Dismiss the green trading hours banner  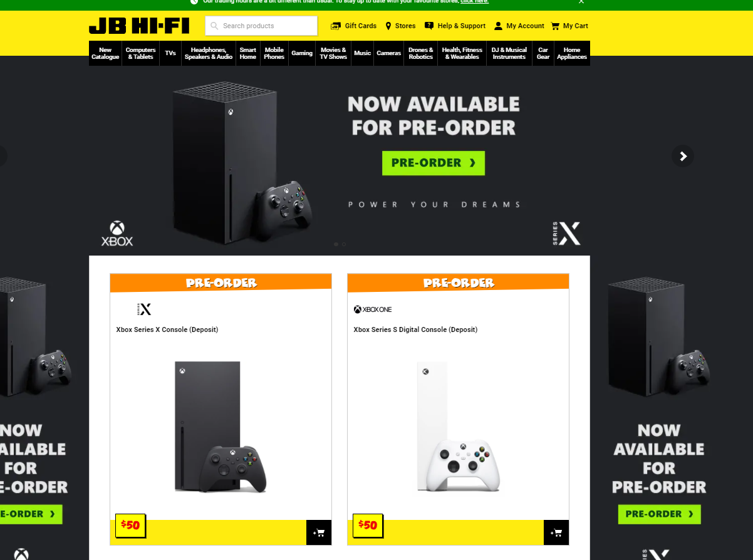(x=581, y=2)
